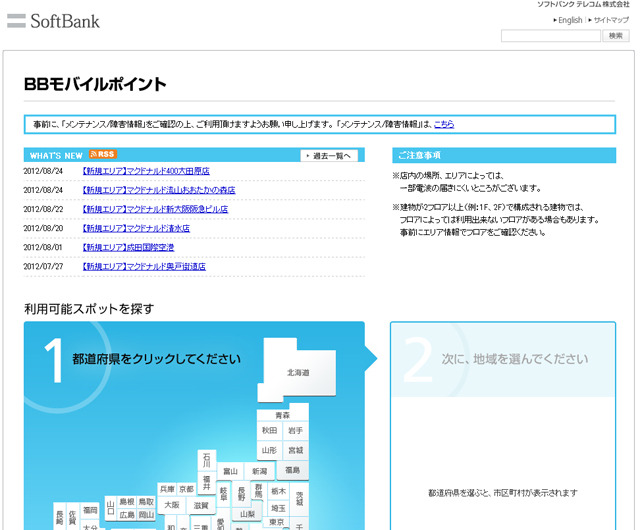
Task: Select 山口 prefecture on the map
Action: (110, 508)
